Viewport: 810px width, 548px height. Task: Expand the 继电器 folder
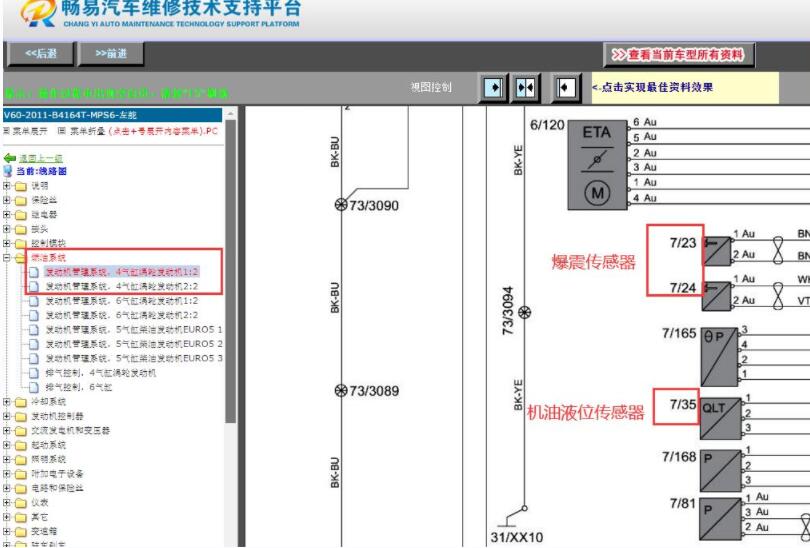pos(6,214)
